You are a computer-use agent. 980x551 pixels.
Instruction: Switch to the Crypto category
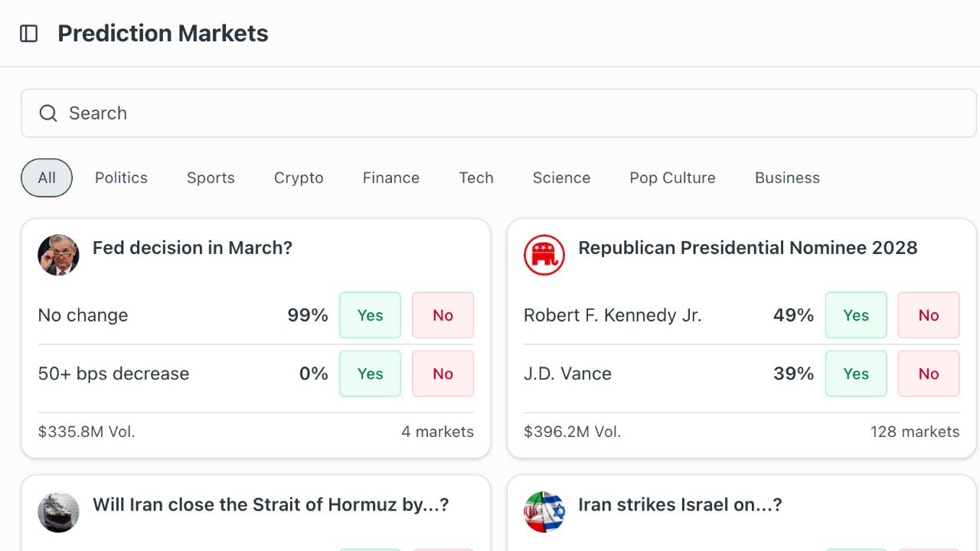299,178
